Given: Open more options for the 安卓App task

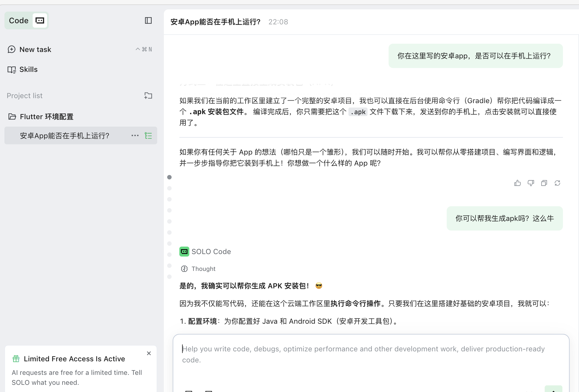Looking at the screenshot, I should pyautogui.click(x=135, y=135).
